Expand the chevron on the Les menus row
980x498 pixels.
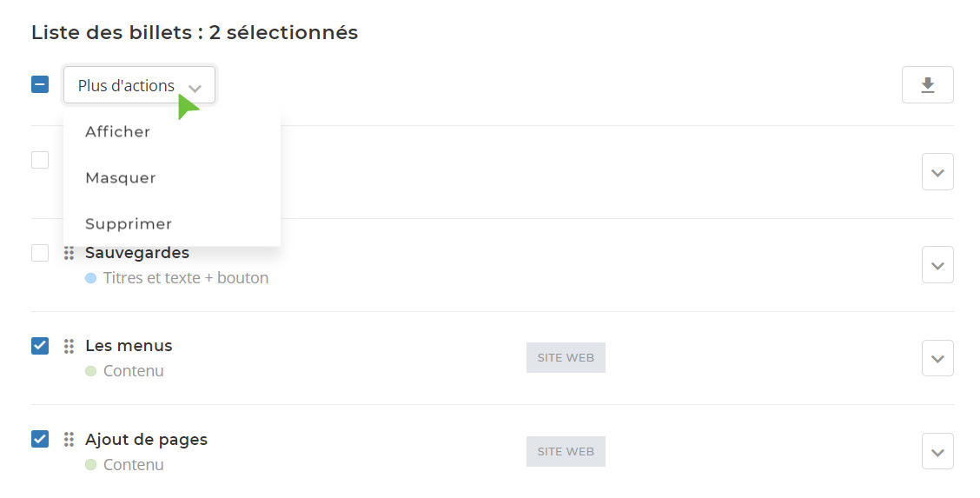coord(937,358)
